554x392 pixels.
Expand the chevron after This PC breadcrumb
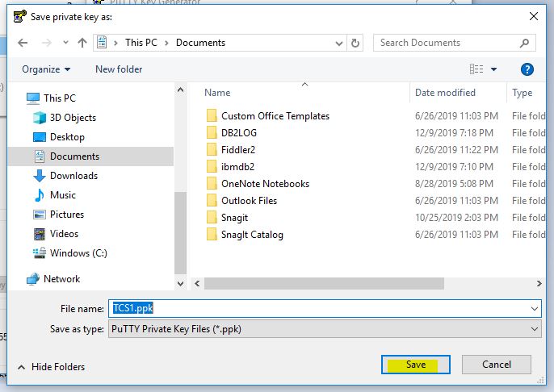tap(166, 43)
